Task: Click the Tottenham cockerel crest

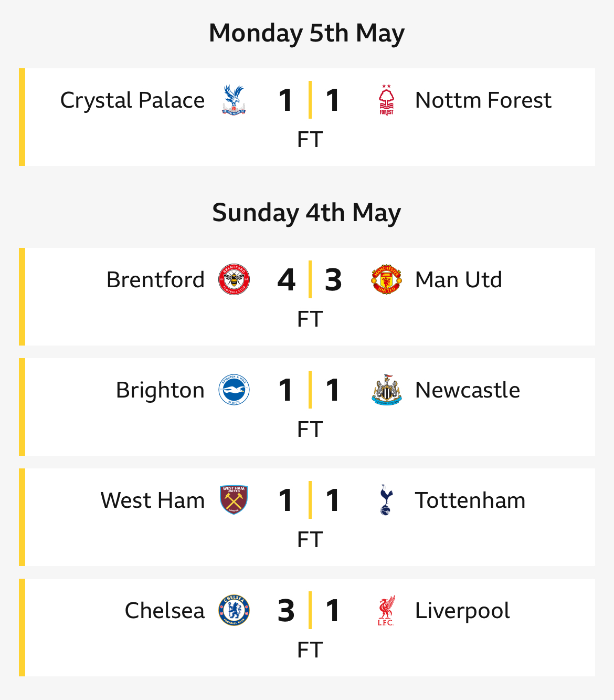Action: [x=386, y=500]
